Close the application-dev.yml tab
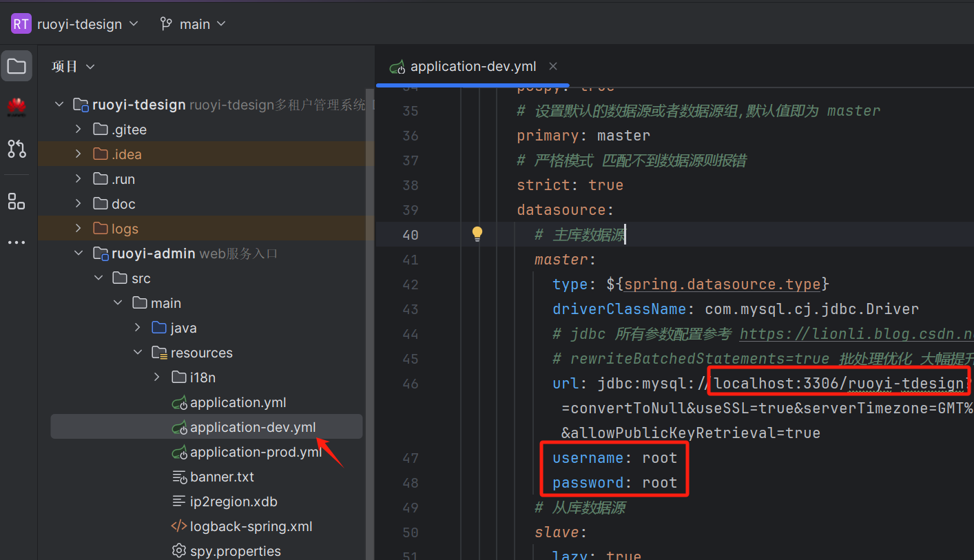The height and width of the screenshot is (560, 974). [x=553, y=67]
